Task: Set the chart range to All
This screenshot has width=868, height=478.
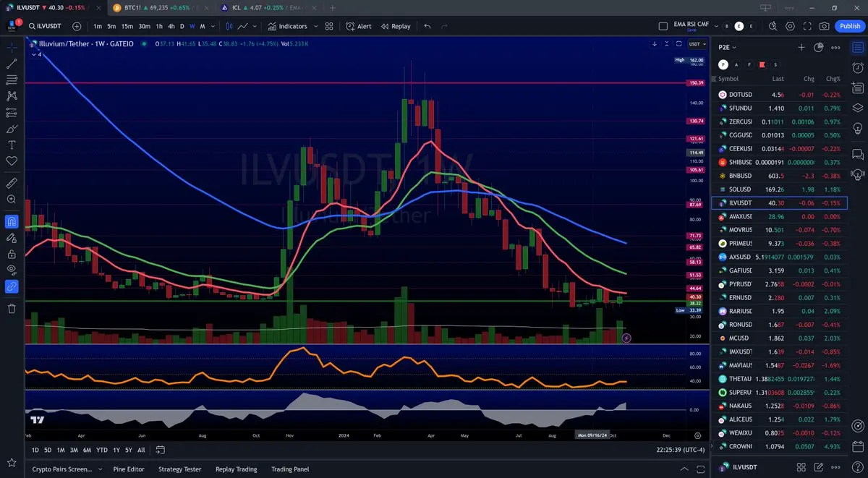Action: 141,450
